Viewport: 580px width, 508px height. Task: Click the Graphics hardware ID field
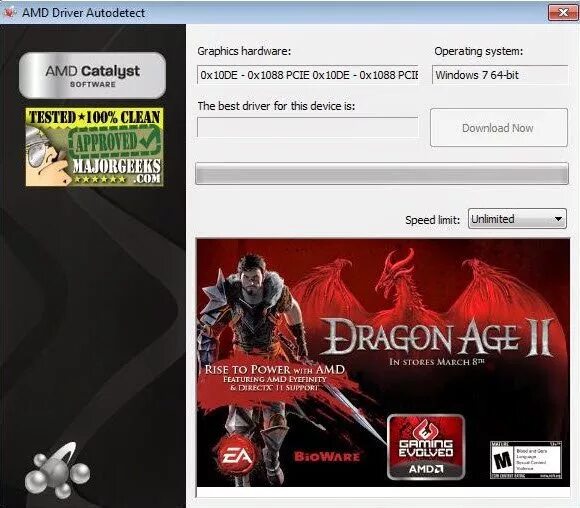(x=308, y=75)
